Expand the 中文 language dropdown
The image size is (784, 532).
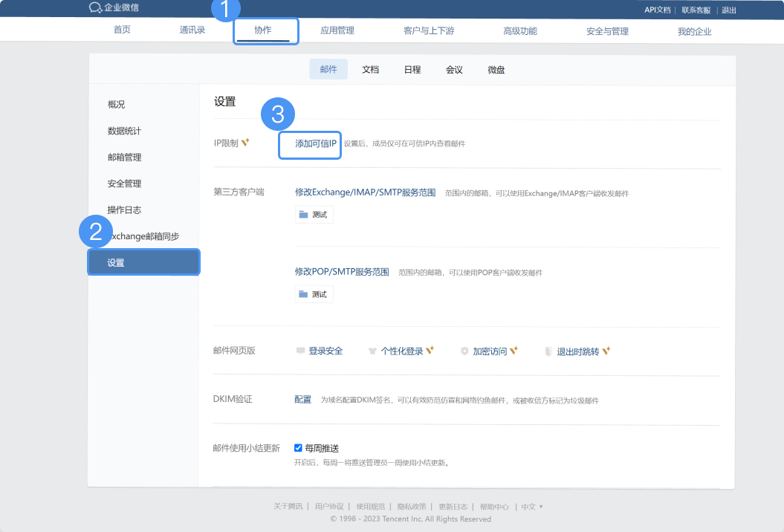(532, 507)
